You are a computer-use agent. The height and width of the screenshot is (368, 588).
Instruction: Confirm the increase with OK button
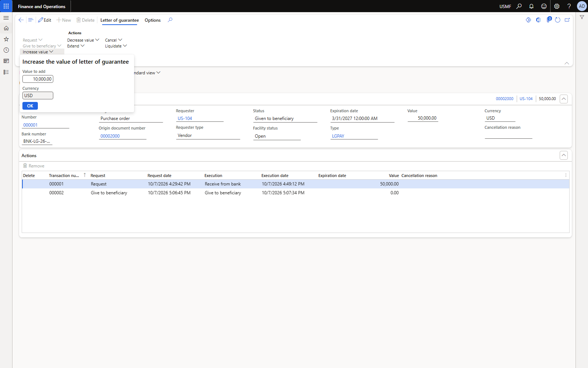coord(30,106)
